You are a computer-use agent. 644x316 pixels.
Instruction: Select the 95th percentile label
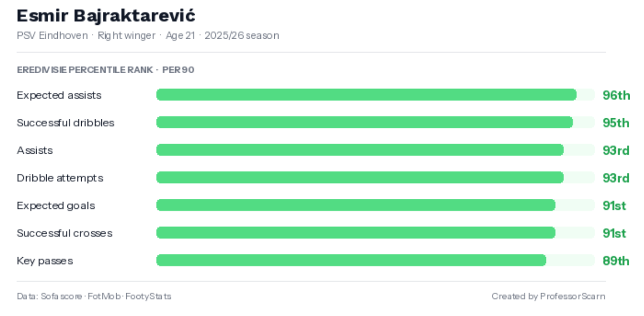click(616, 123)
